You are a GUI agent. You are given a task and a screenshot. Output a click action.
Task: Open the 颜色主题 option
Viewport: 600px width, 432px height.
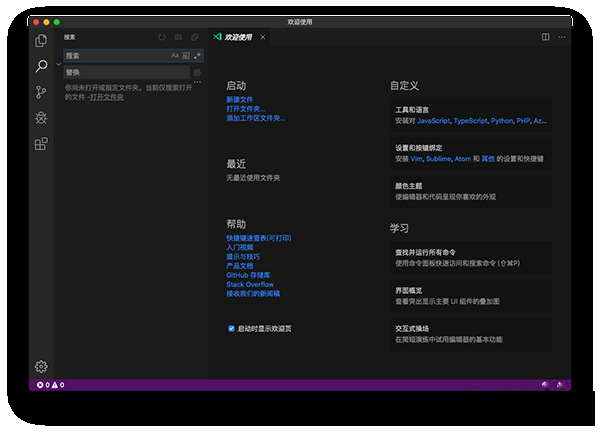[x=470, y=191]
